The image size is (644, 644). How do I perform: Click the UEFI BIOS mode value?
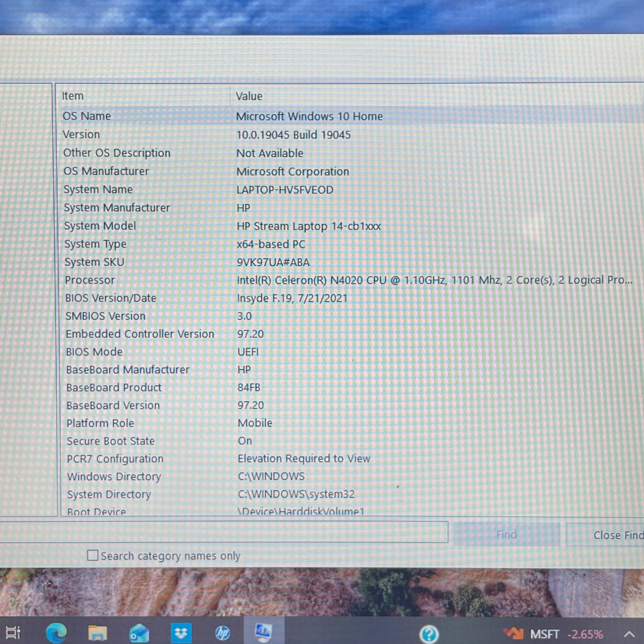pyautogui.click(x=248, y=352)
